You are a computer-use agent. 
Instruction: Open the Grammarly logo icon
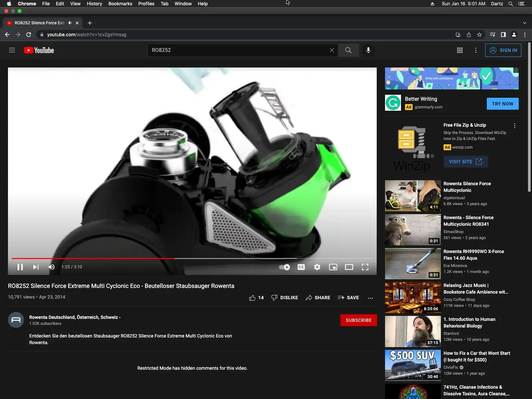393,103
